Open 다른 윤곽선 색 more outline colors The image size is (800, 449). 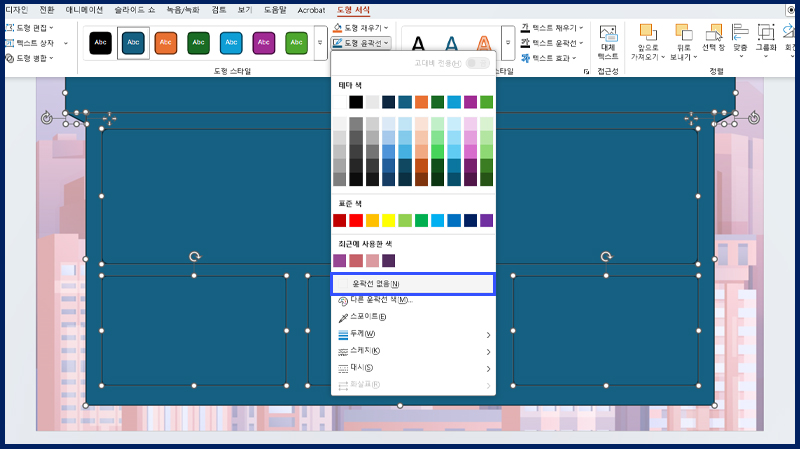click(x=413, y=300)
